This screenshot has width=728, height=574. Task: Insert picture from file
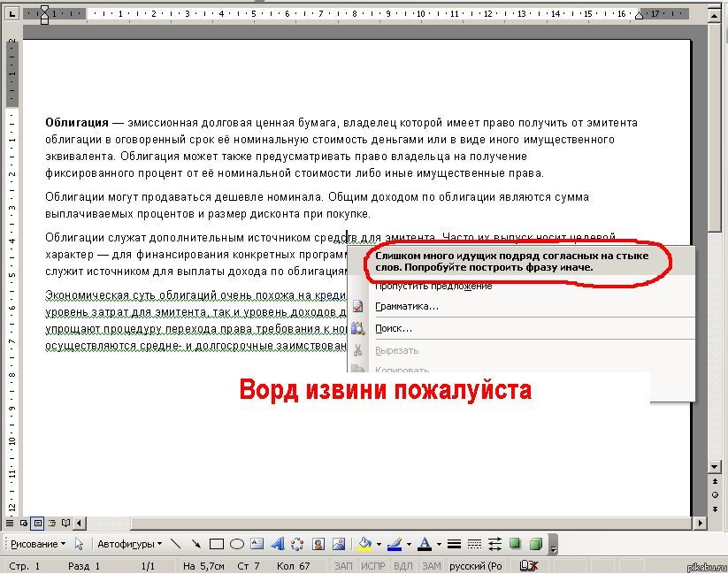(x=339, y=544)
